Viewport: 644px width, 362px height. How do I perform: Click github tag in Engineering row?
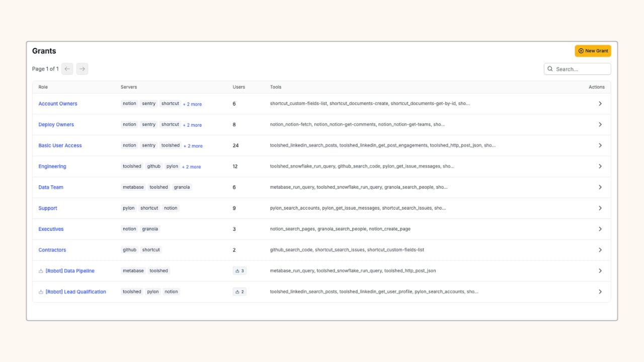[154, 166]
